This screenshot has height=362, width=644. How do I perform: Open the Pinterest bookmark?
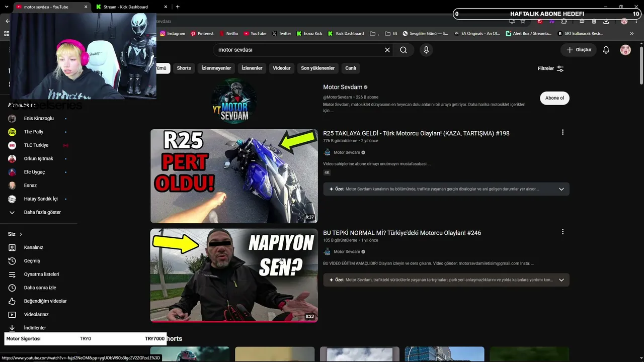202,34
